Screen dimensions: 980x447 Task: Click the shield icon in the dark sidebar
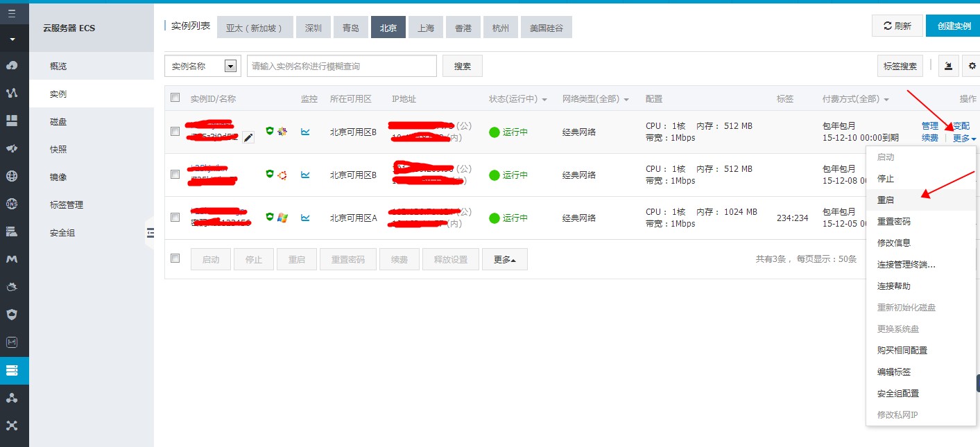(x=12, y=314)
